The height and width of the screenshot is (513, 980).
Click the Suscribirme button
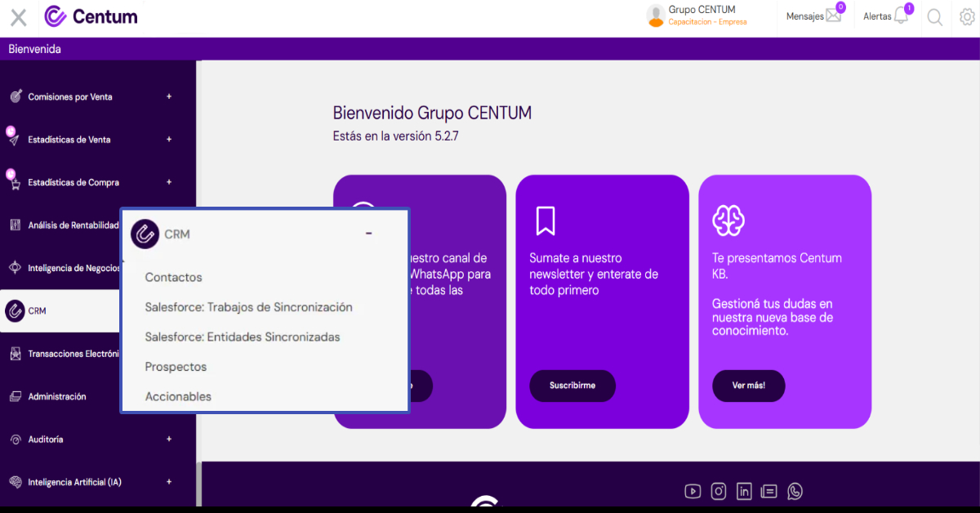pos(572,386)
